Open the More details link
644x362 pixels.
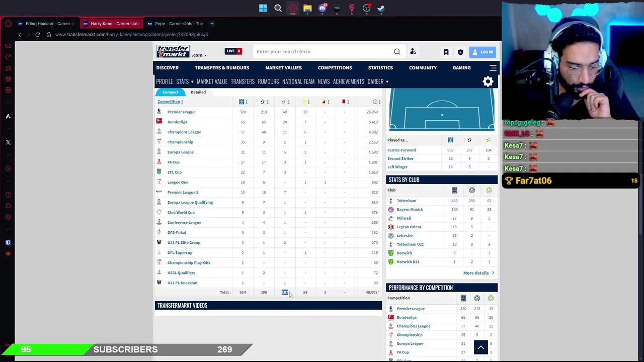[x=479, y=273]
